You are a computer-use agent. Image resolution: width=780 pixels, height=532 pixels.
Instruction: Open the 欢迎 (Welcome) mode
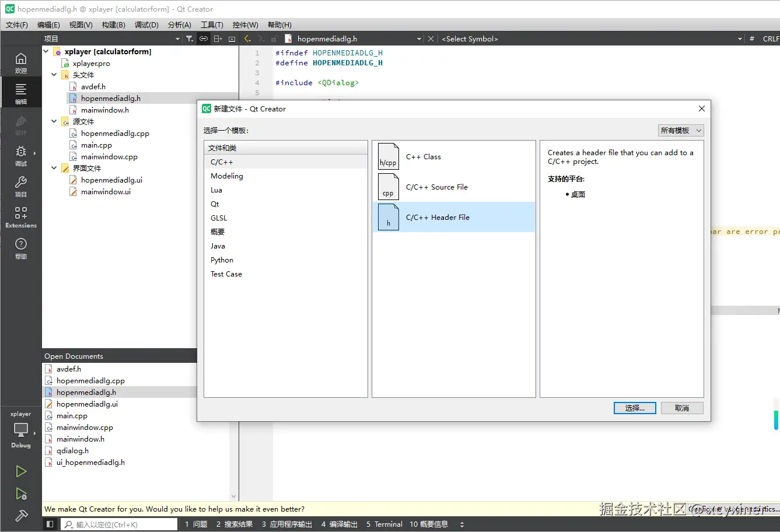click(21, 62)
